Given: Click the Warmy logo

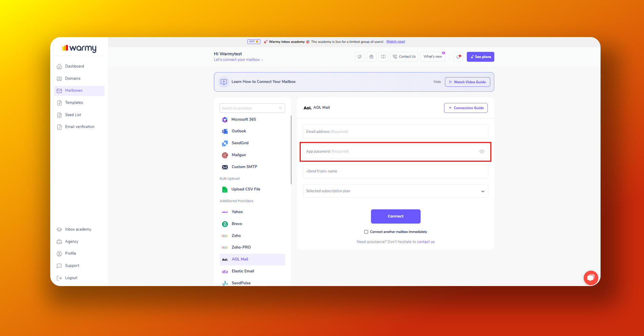Looking at the screenshot, I should (x=79, y=48).
